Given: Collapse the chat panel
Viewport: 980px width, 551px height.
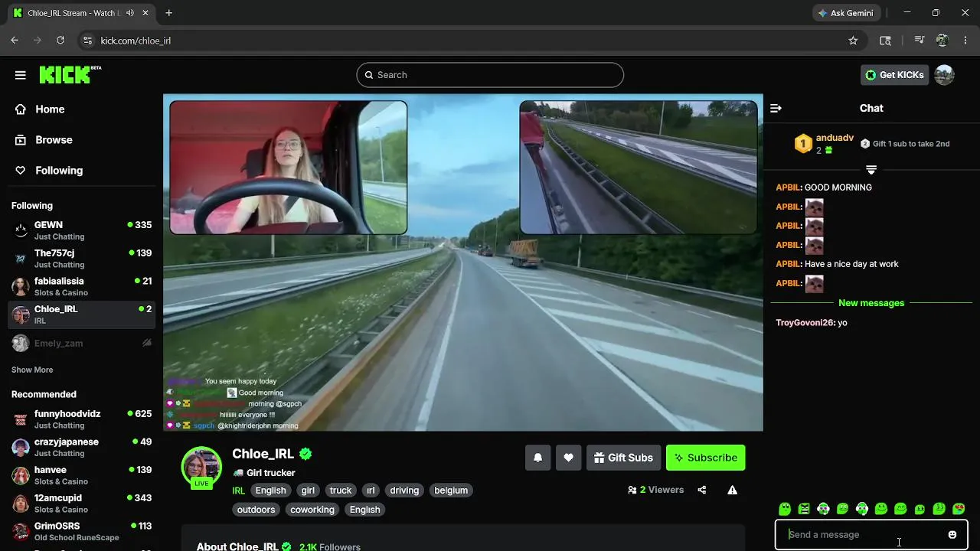Looking at the screenshot, I should coord(776,109).
